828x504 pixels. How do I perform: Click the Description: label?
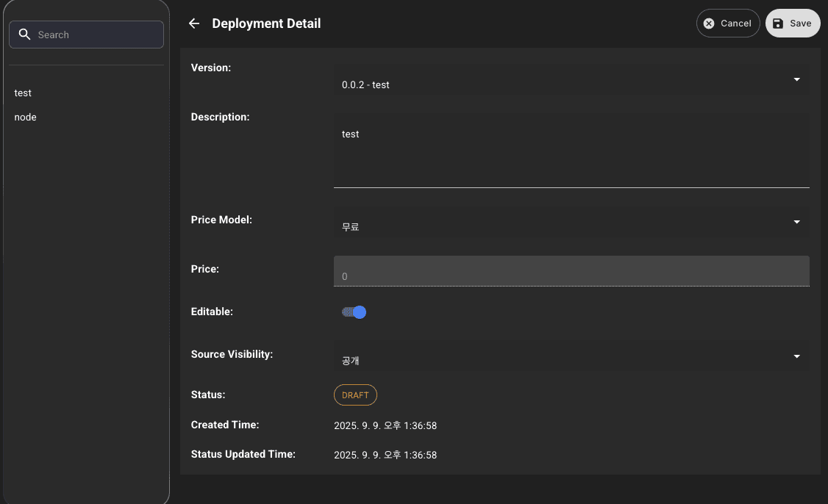tap(220, 117)
